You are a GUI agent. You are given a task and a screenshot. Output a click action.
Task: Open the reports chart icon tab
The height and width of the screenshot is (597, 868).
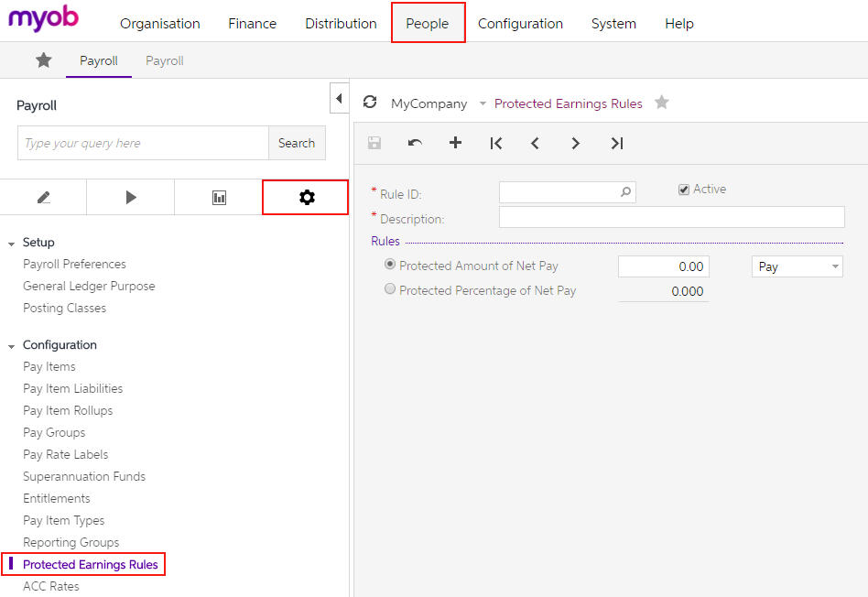(219, 197)
